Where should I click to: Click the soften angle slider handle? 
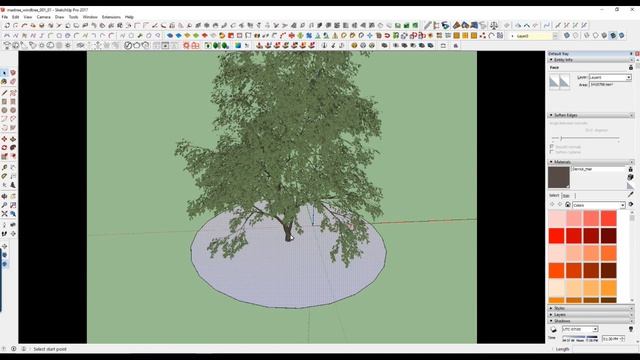pyautogui.click(x=561, y=138)
